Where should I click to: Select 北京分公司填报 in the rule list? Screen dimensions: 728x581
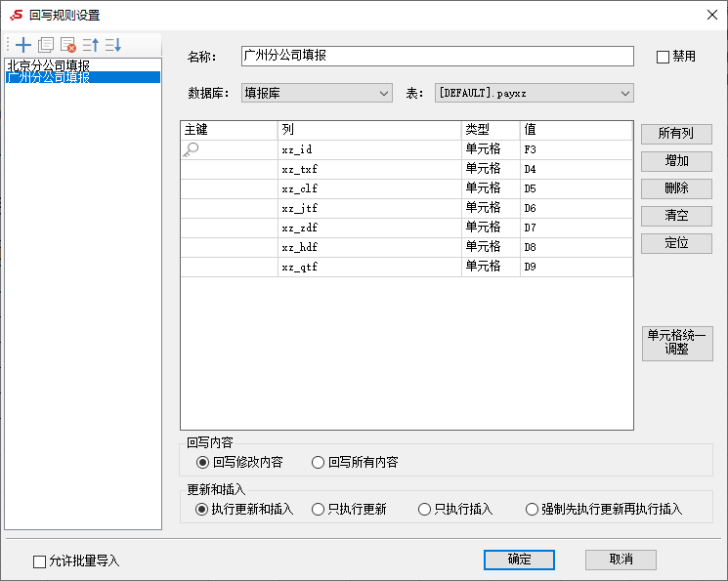[83, 65]
